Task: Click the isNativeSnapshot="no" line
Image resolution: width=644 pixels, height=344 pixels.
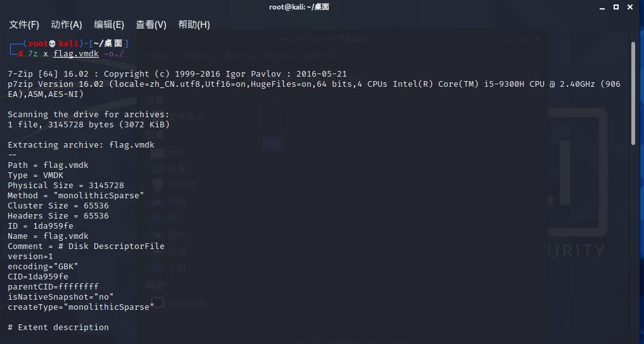Action: (61, 296)
